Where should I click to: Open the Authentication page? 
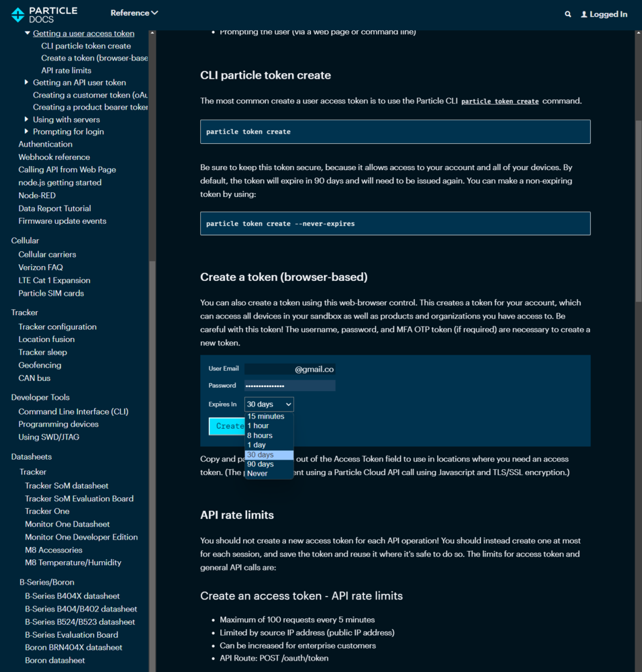[x=46, y=144]
